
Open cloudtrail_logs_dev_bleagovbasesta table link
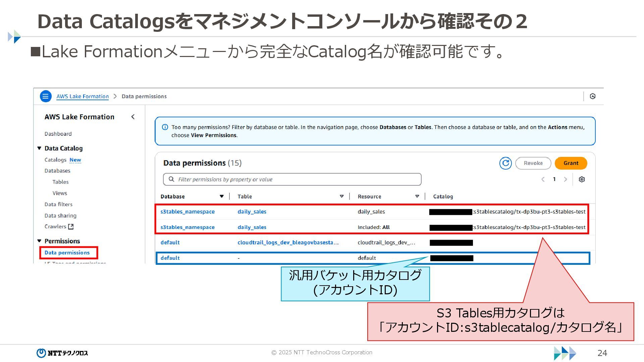click(x=288, y=242)
